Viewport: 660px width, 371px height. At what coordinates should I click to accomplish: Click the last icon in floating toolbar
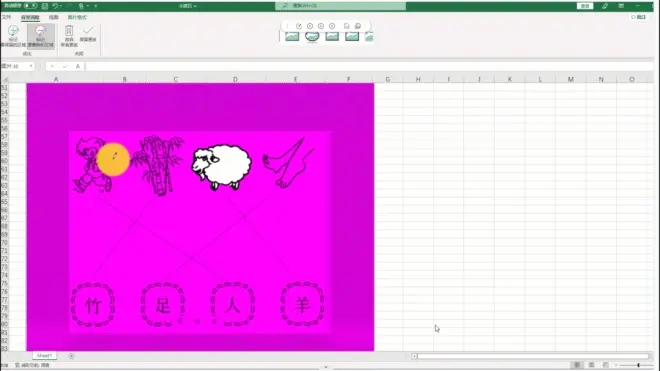coord(358,26)
